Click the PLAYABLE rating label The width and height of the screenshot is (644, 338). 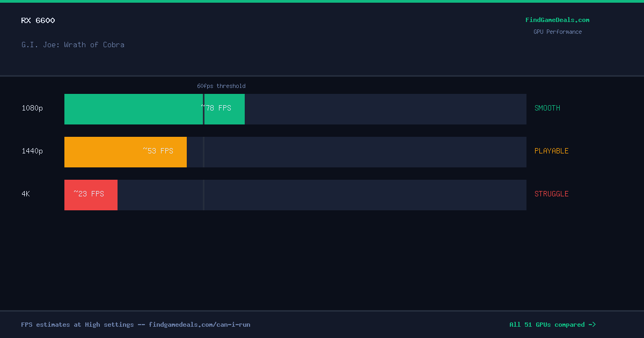point(552,151)
